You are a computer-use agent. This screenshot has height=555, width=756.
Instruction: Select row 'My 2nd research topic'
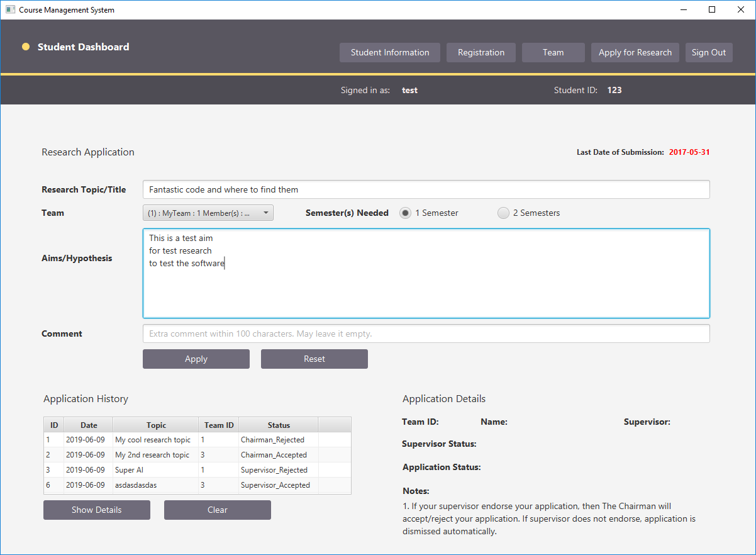pyautogui.click(x=197, y=455)
